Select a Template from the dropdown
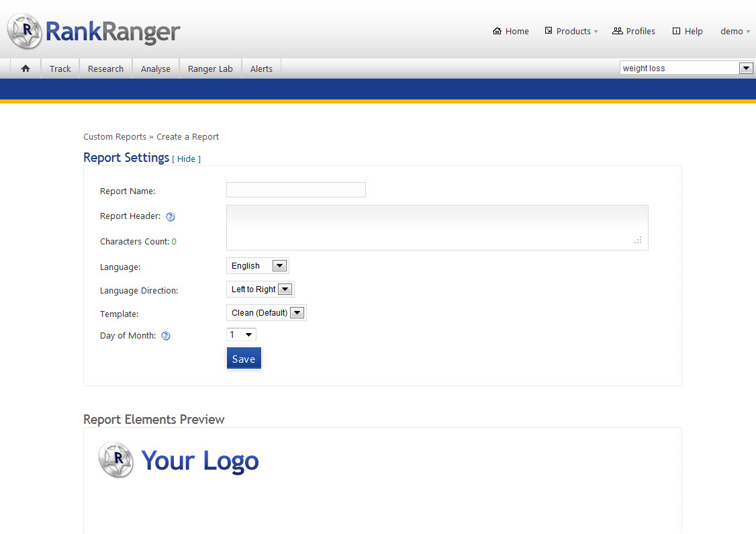Image resolution: width=756 pixels, height=534 pixels. point(267,313)
